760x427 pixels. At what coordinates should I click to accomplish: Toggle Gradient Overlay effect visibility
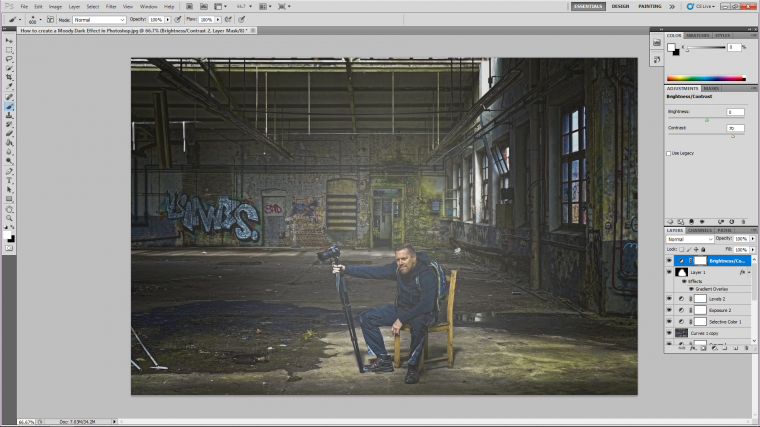point(691,289)
